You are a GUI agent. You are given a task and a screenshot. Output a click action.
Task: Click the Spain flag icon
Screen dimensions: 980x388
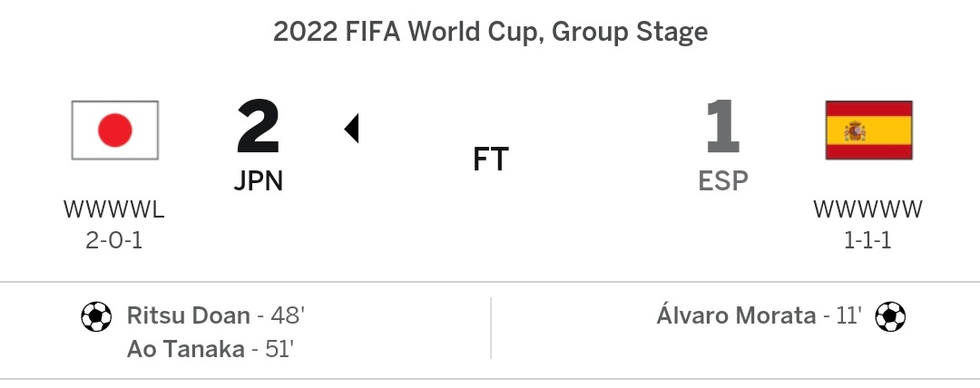point(868,130)
